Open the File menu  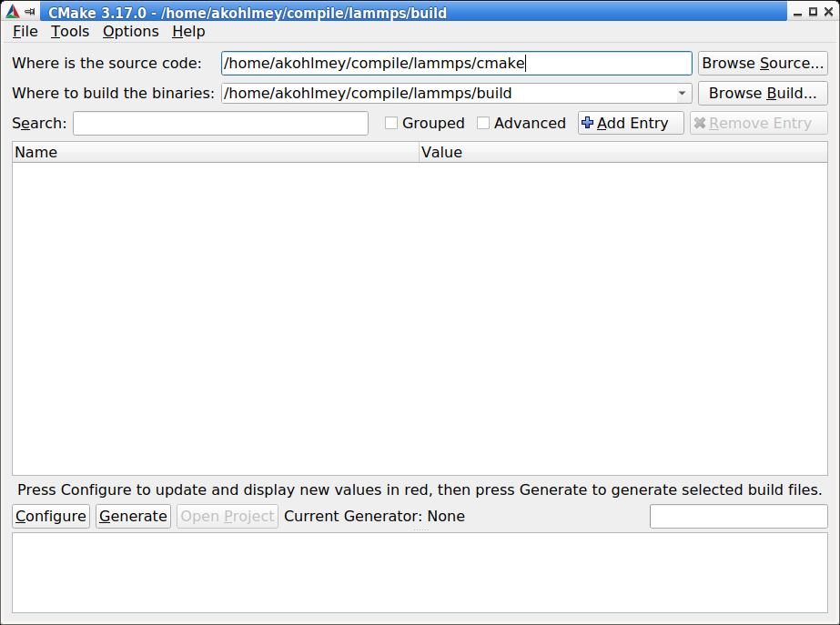25,31
